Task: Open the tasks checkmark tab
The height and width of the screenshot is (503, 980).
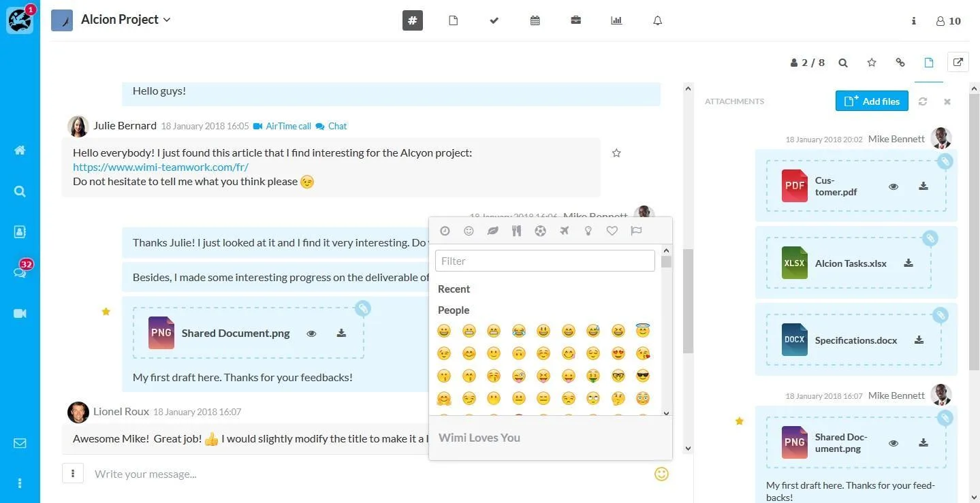Action: pos(494,20)
